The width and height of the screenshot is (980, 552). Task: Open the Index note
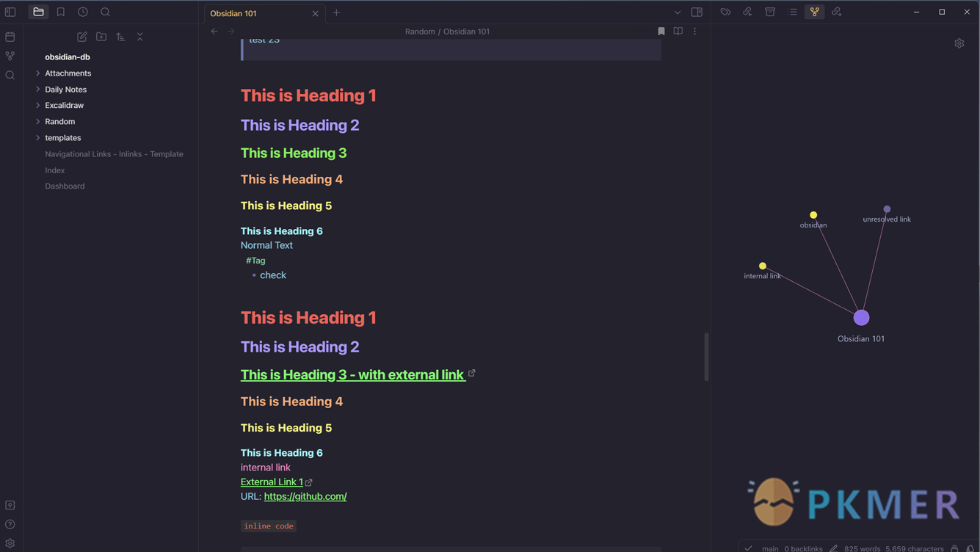[54, 170]
